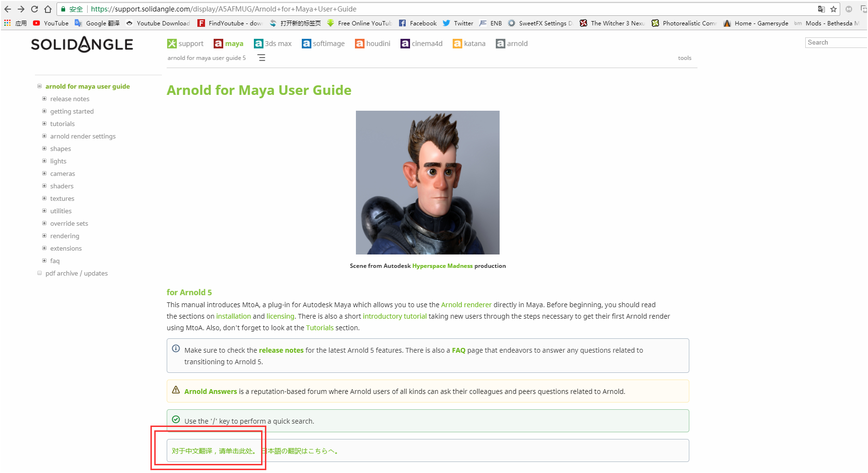Switch to the houdini documentation tab
The height and width of the screenshot is (473, 868).
pyautogui.click(x=373, y=44)
